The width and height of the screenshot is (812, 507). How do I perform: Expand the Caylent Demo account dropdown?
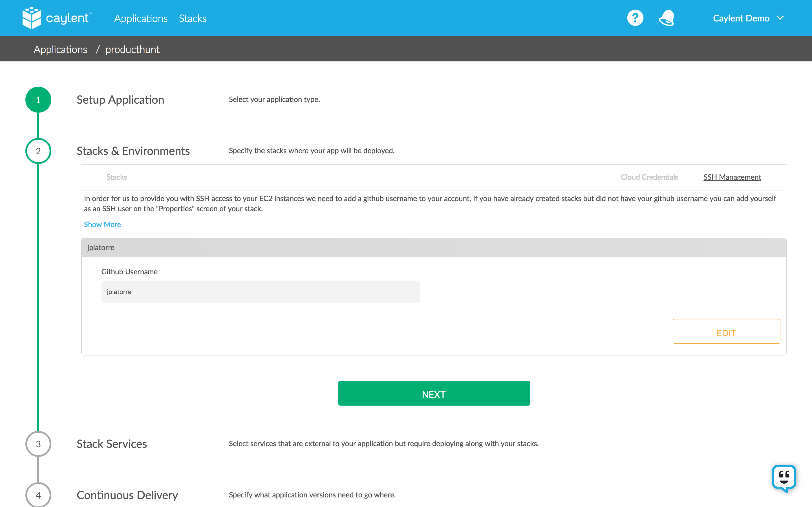point(748,18)
